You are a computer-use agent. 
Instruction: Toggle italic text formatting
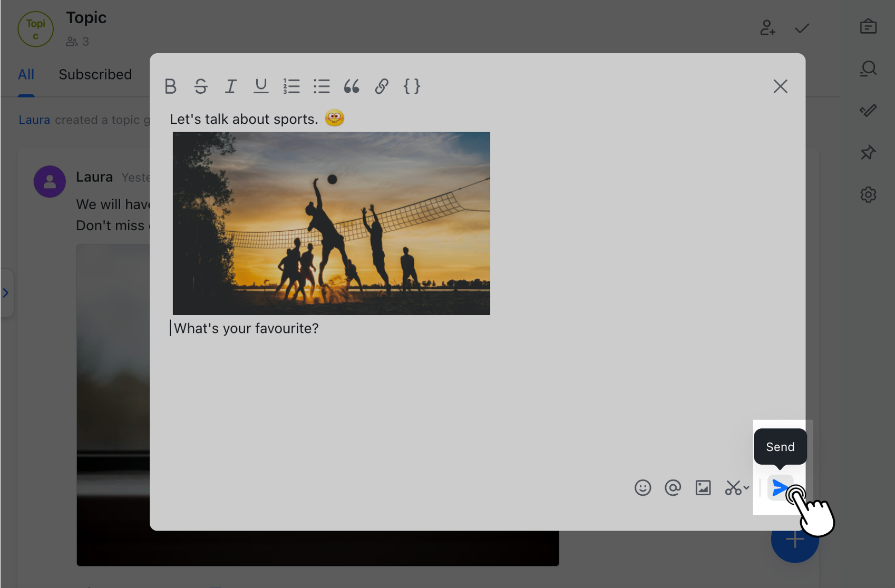point(230,86)
